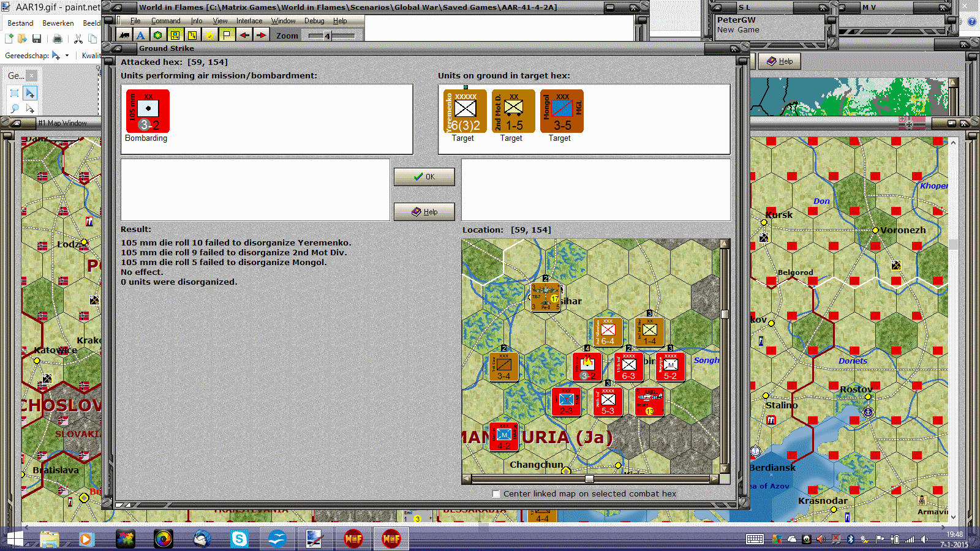Select the 105 mm bombarding artillery unit
The image size is (980, 551).
click(148, 111)
